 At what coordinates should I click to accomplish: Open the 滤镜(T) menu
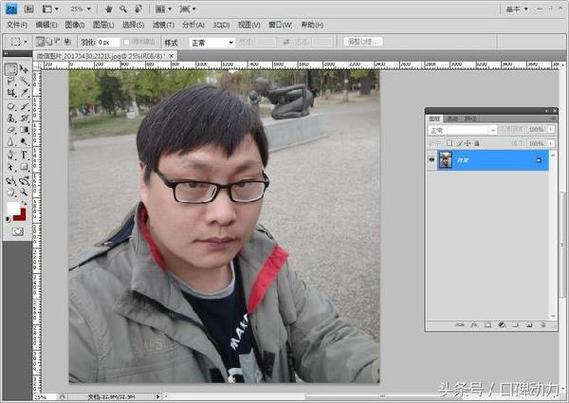(x=163, y=25)
